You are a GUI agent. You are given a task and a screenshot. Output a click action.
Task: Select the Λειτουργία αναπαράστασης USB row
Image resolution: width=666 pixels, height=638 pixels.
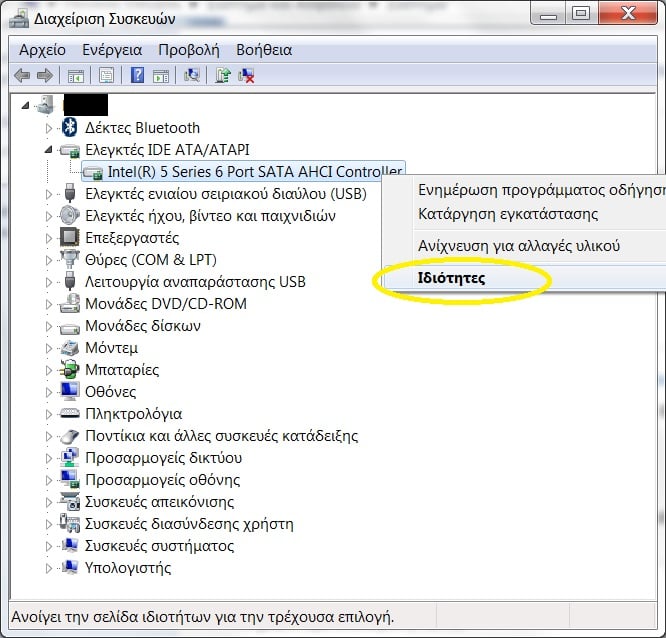click(195, 282)
